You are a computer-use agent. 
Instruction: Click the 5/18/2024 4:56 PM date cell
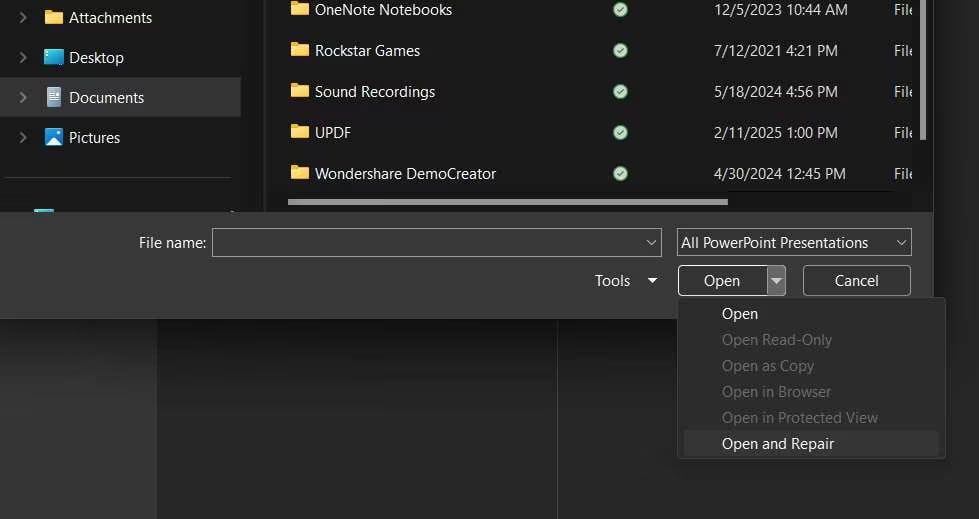click(x=776, y=92)
